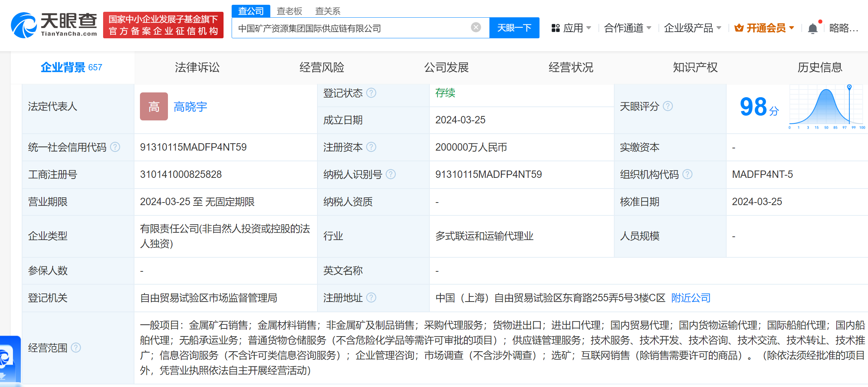Click help icon next to 经营范围
The height and width of the screenshot is (387, 868).
[x=76, y=348]
